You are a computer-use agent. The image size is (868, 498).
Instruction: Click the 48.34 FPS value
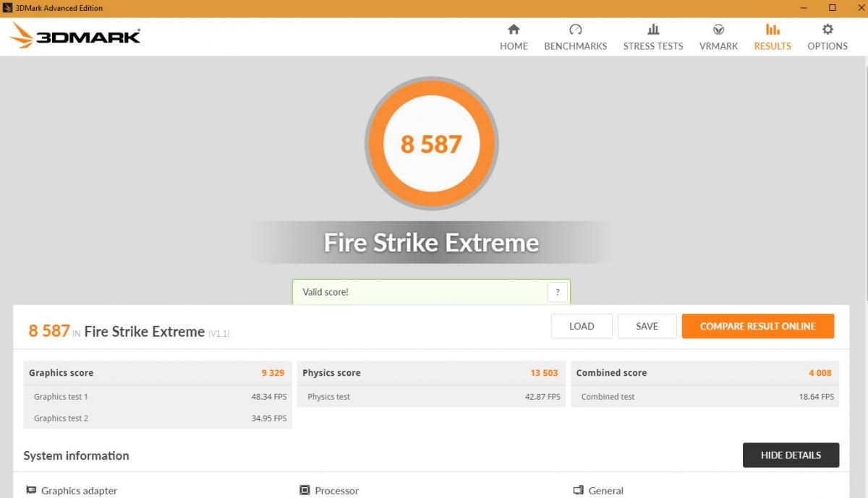[x=269, y=397]
